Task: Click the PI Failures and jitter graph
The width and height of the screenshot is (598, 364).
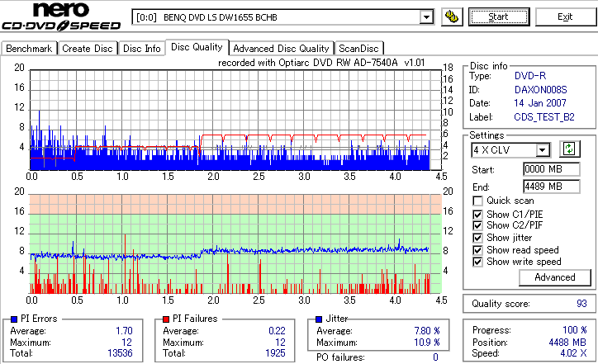Action: tap(235, 244)
